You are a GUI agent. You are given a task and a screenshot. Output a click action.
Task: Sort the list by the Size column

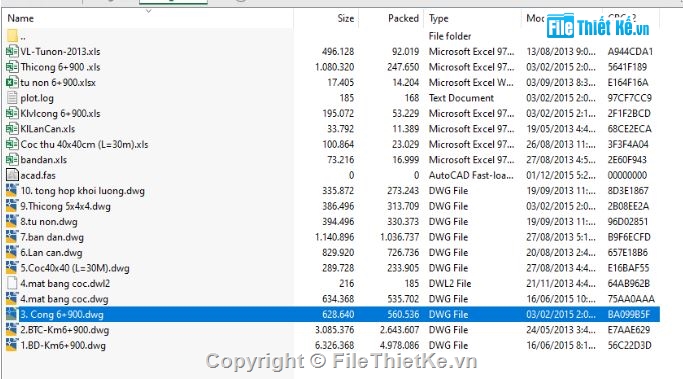click(x=345, y=18)
